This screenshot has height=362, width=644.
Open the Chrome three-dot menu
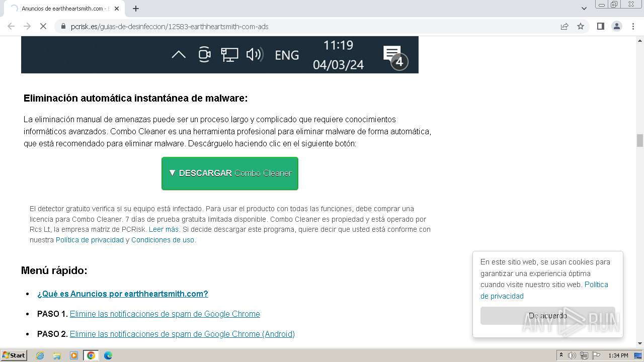coord(633,26)
